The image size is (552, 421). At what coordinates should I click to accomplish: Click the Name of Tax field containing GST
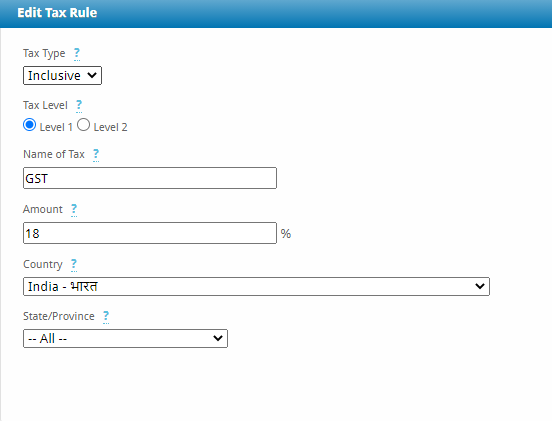coord(150,178)
